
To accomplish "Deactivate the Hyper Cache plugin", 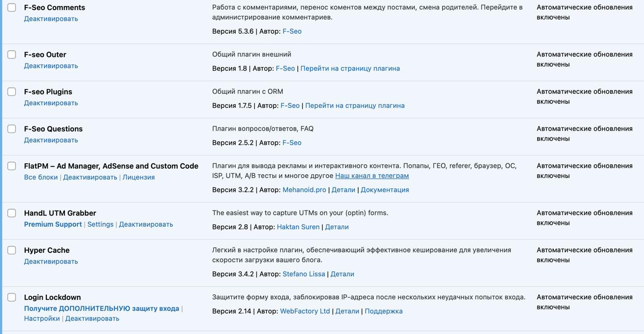I will [x=51, y=261].
